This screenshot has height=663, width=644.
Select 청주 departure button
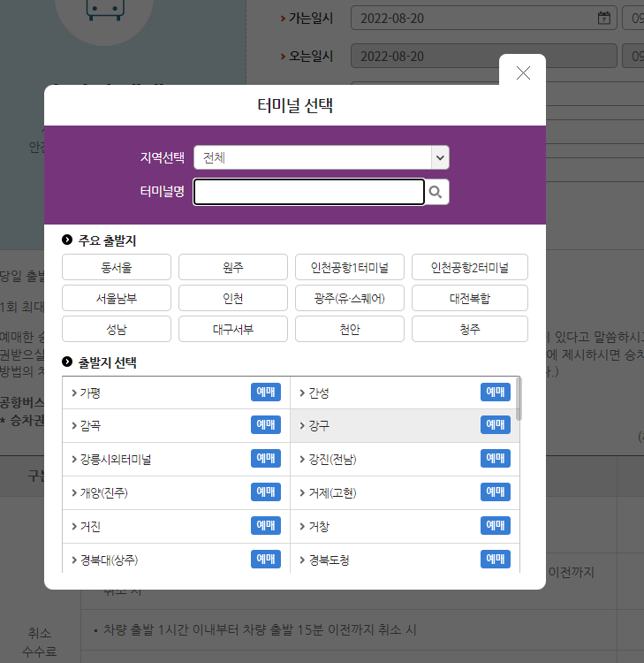470,329
